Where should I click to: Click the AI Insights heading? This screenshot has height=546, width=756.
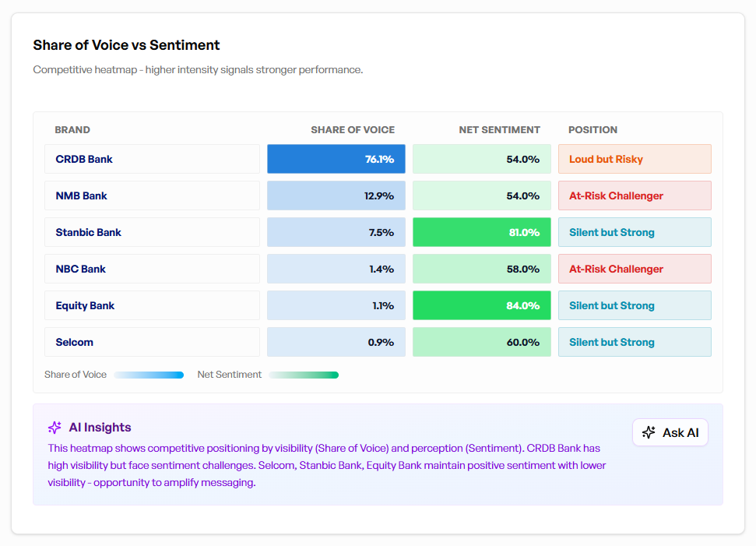[100, 428]
